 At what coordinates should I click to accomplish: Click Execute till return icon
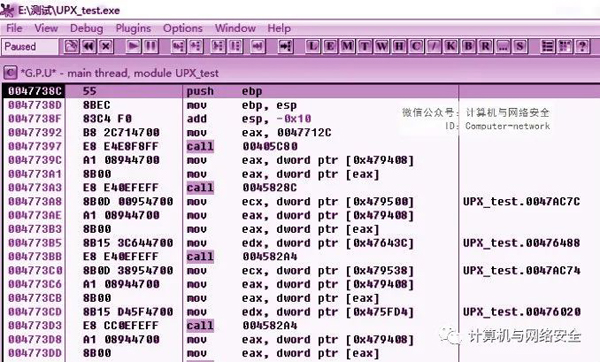(x=258, y=47)
